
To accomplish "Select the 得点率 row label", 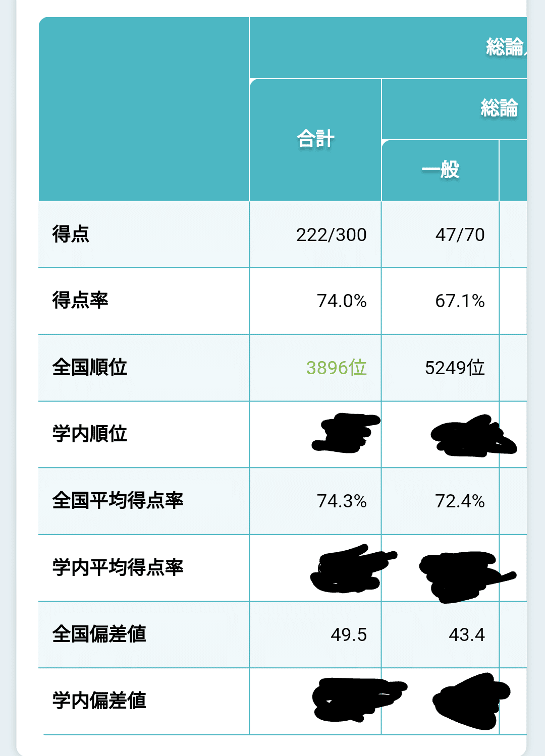I will click(80, 300).
